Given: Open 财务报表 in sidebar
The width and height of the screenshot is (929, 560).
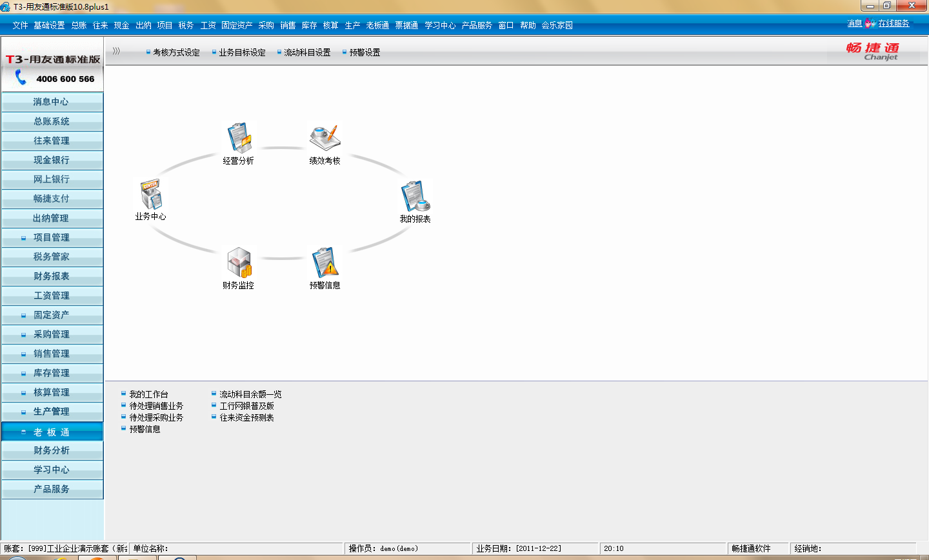Looking at the screenshot, I should pos(52,276).
